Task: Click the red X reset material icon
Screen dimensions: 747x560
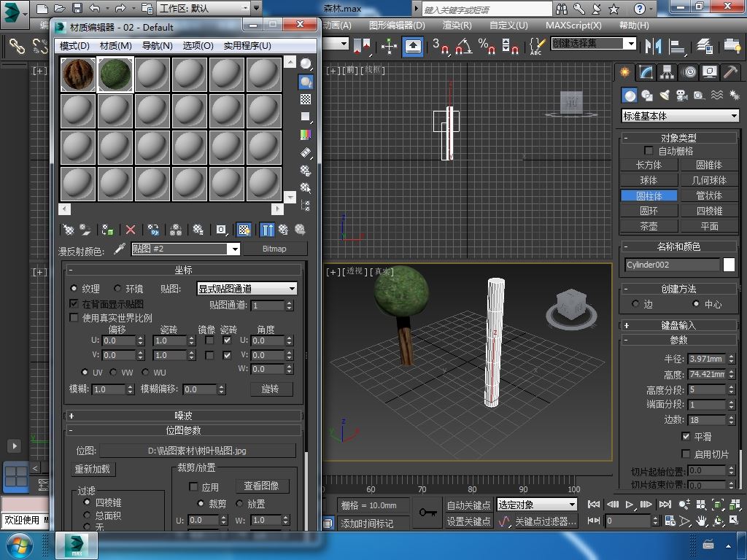Action: coord(131,230)
